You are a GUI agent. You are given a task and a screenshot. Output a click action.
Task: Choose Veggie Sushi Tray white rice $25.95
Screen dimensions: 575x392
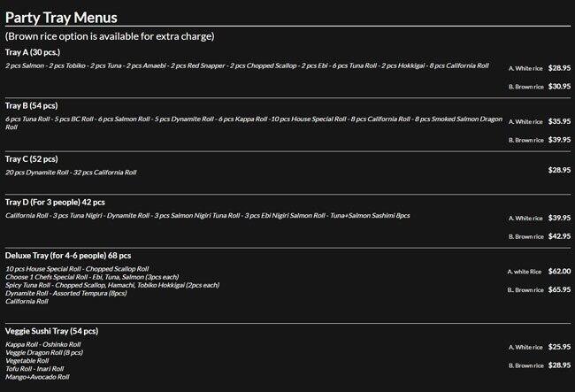point(559,347)
